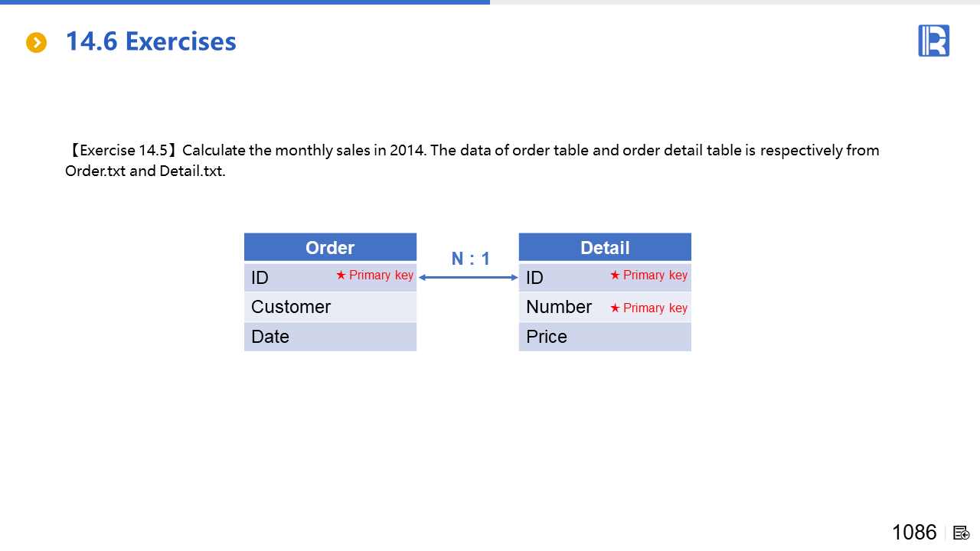The height and width of the screenshot is (551, 980).
Task: Click the Date field in Order table
Action: [270, 337]
